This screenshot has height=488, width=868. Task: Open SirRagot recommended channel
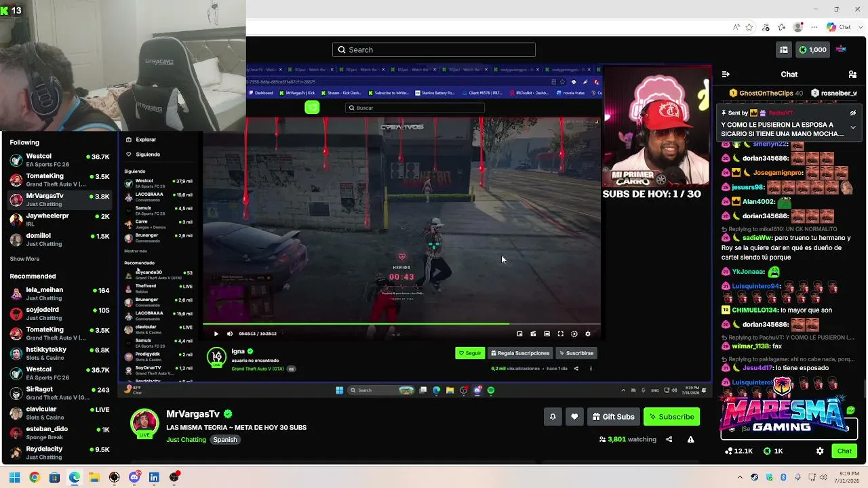point(59,393)
